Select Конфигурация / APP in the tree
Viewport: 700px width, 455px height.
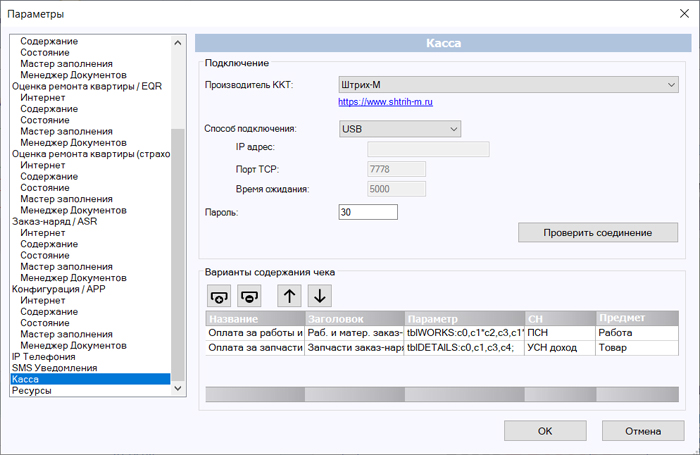pyautogui.click(x=58, y=289)
